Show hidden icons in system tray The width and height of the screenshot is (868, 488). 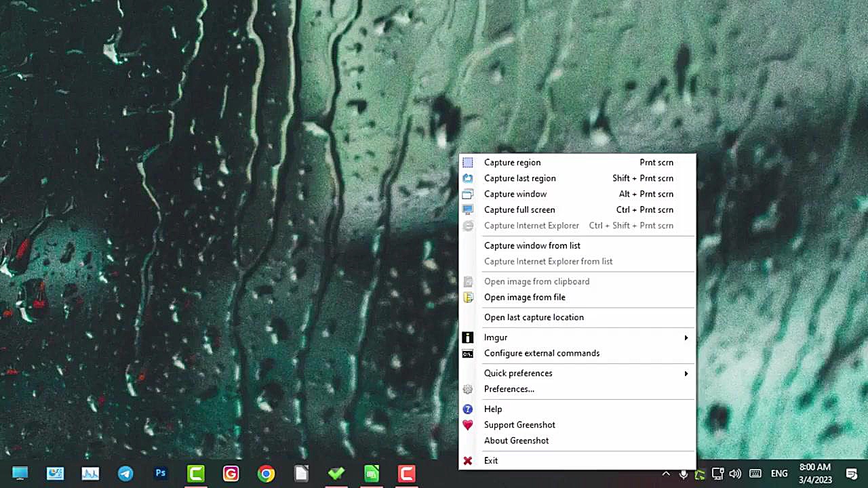coord(666,474)
